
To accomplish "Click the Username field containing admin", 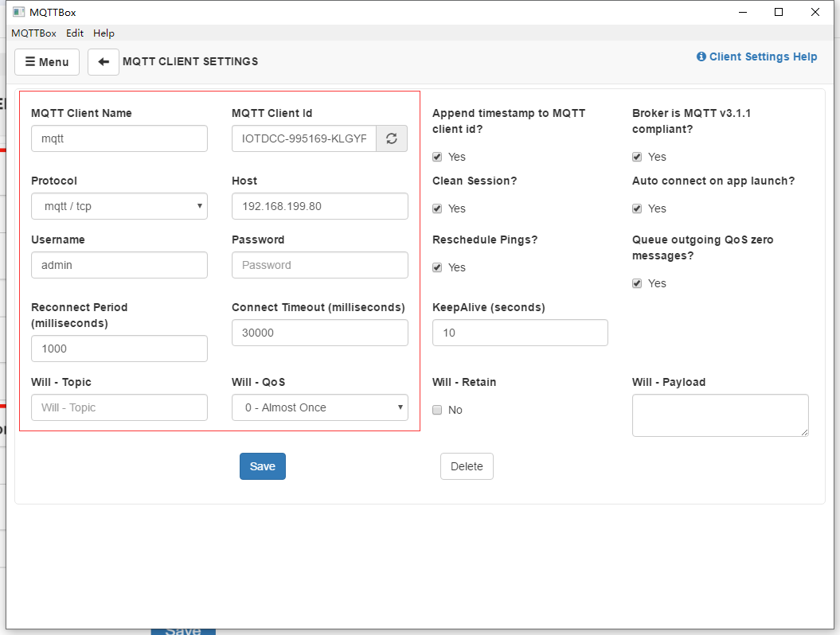I will click(119, 265).
